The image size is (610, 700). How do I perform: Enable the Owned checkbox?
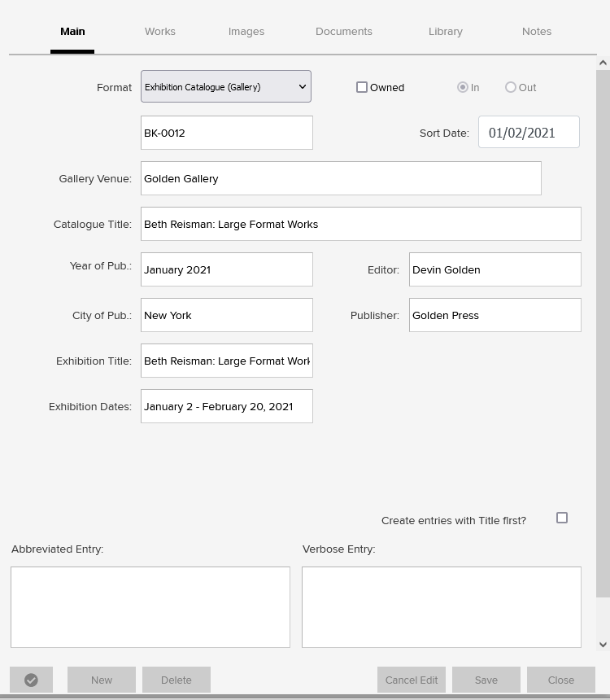click(362, 87)
